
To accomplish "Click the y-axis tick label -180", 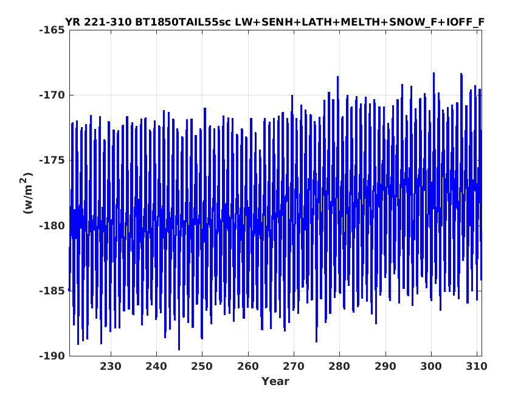I will pos(52,226).
